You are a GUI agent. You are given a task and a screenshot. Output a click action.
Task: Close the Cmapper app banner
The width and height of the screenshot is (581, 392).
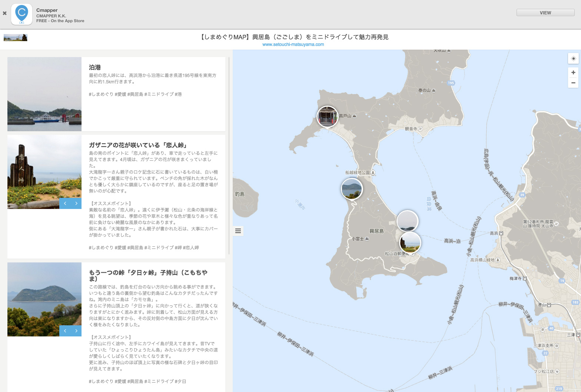(x=5, y=13)
